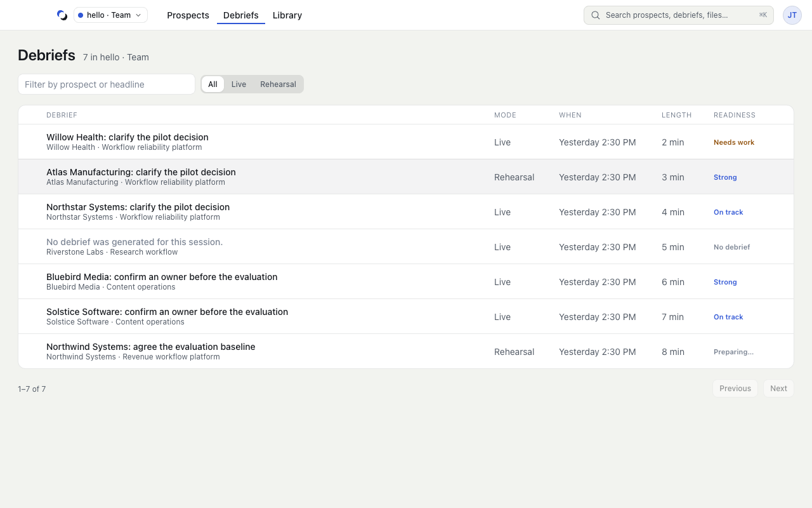Click the No debrief readiness label

click(731, 247)
